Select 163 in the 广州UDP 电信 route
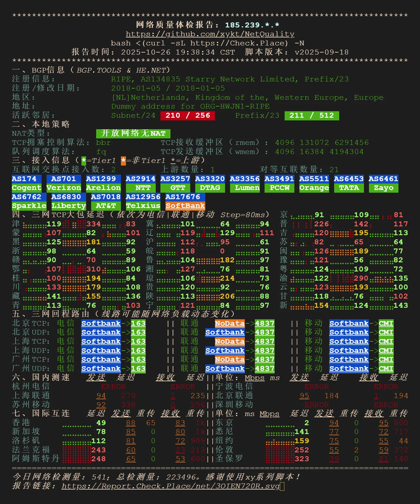The height and width of the screenshot is (504, 420). [138, 369]
